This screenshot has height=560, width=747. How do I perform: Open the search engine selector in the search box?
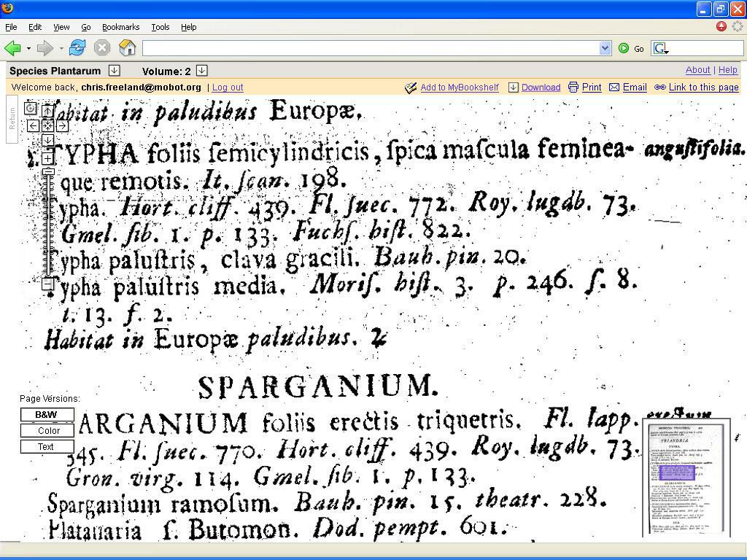coord(661,48)
